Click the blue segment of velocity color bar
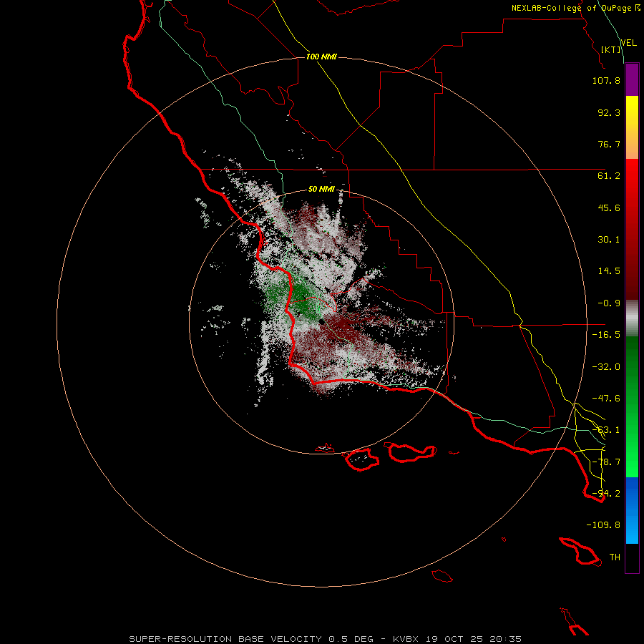Screen dimensions: 644x644 (x=632, y=510)
